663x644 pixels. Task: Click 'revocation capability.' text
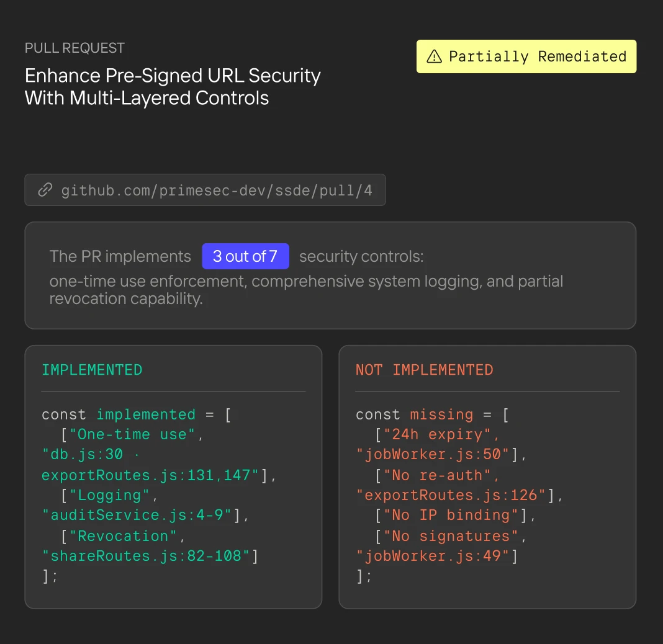(x=126, y=299)
